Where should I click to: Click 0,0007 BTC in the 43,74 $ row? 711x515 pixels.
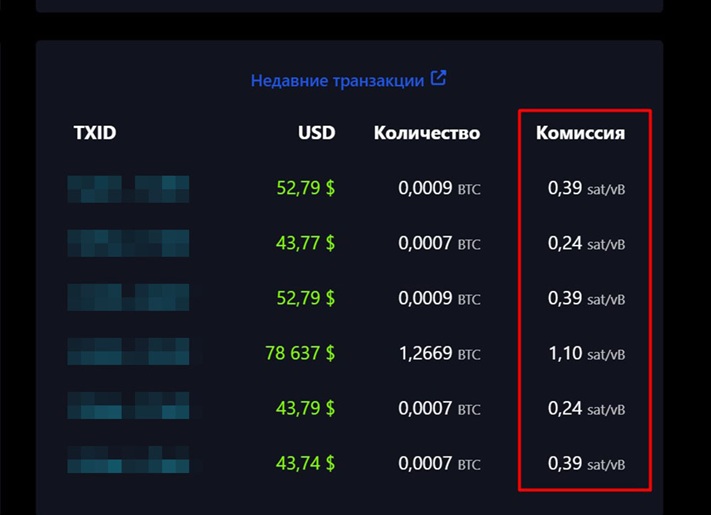coord(439,463)
